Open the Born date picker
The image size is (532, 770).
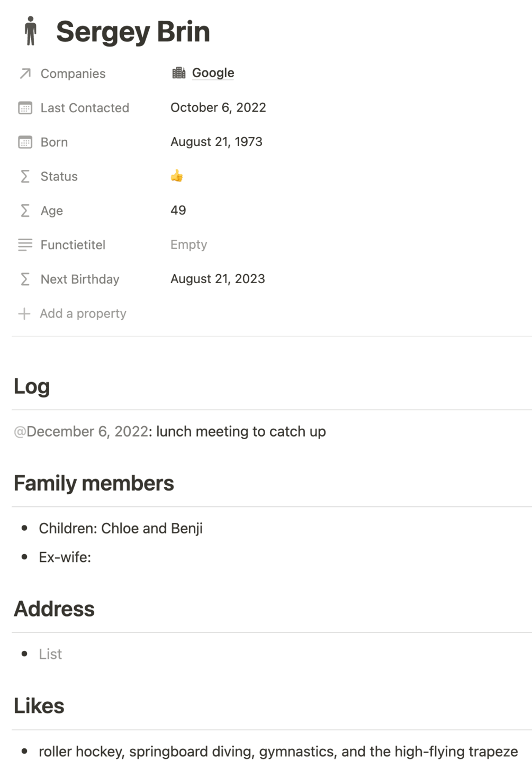216,142
